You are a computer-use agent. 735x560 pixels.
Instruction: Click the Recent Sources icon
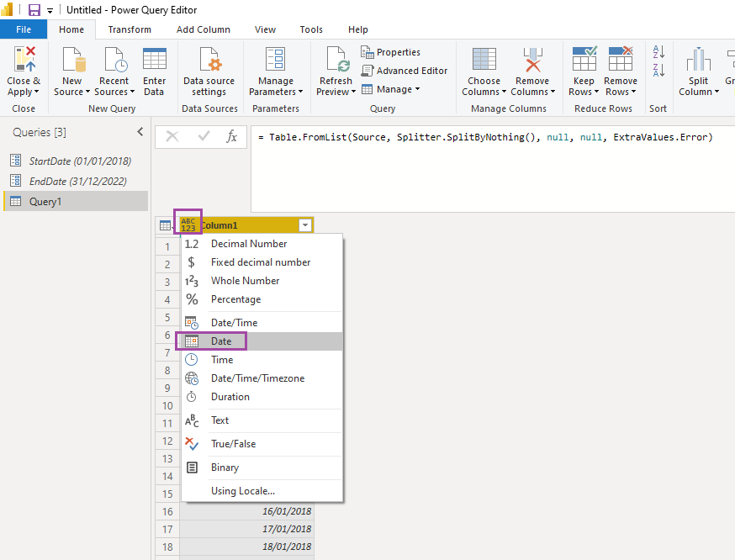(115, 60)
